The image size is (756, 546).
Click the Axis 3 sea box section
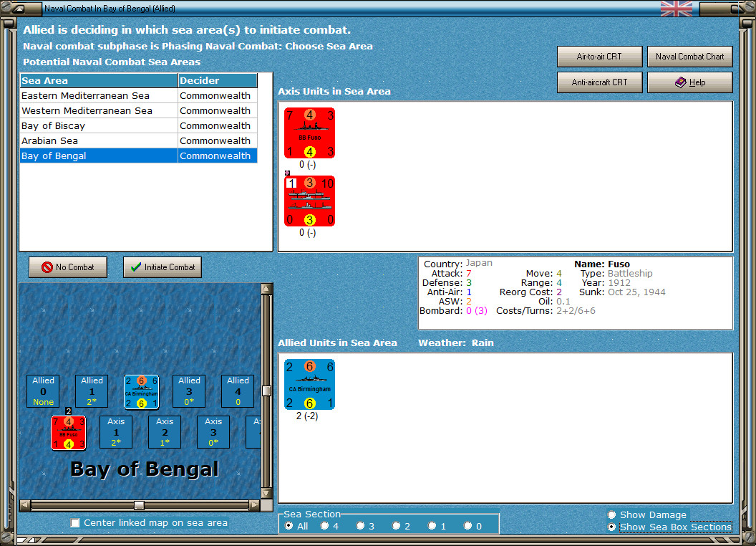click(x=213, y=432)
